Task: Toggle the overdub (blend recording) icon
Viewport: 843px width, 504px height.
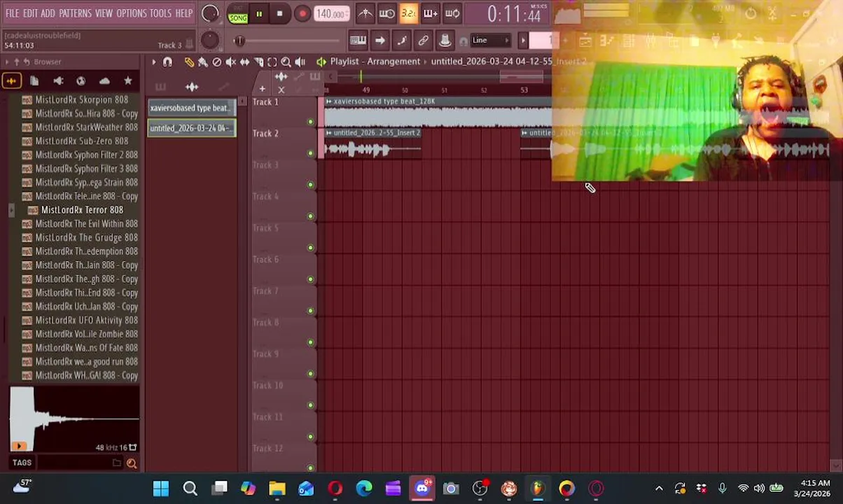Action: (x=430, y=13)
